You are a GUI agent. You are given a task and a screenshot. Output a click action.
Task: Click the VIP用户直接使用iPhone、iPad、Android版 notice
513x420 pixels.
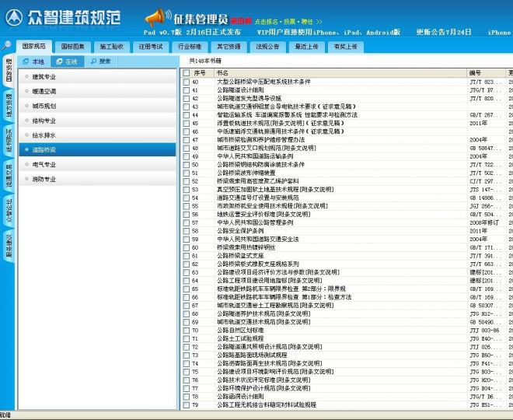click(x=329, y=32)
